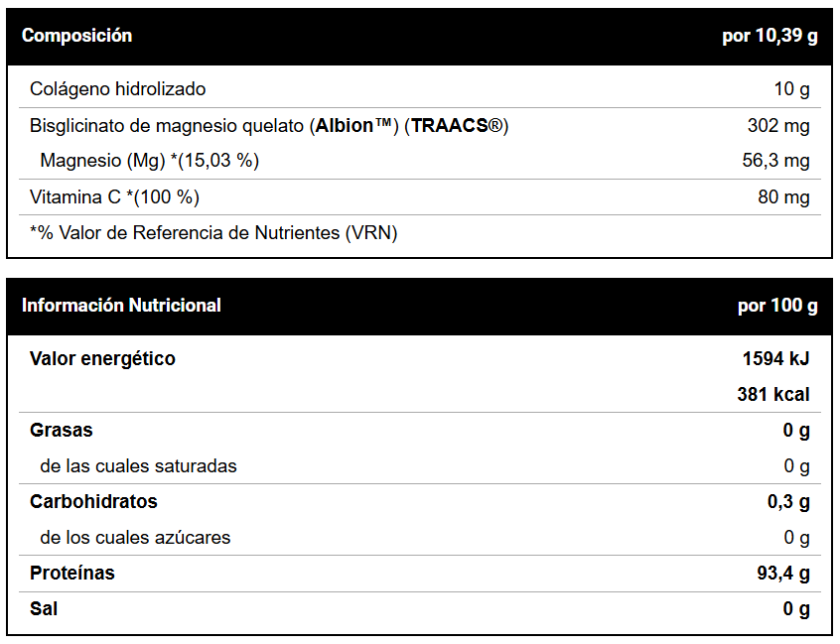Click the Valor energético label

point(102,358)
